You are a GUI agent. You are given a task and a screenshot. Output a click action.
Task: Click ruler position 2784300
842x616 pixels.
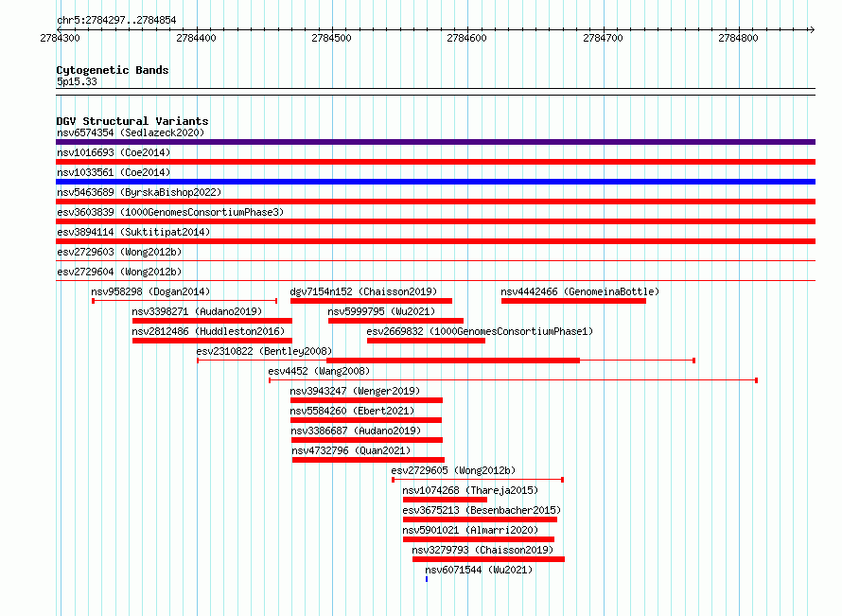tap(61, 38)
